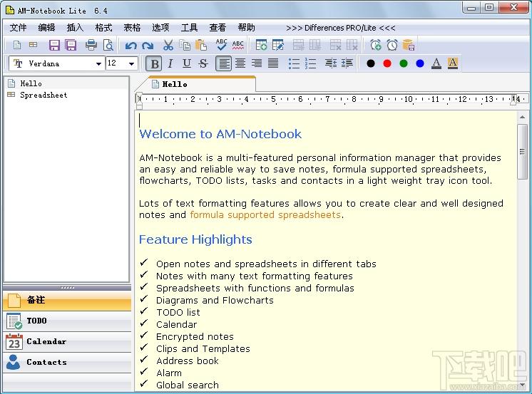Toggle Bold formatting button

pyautogui.click(x=154, y=63)
